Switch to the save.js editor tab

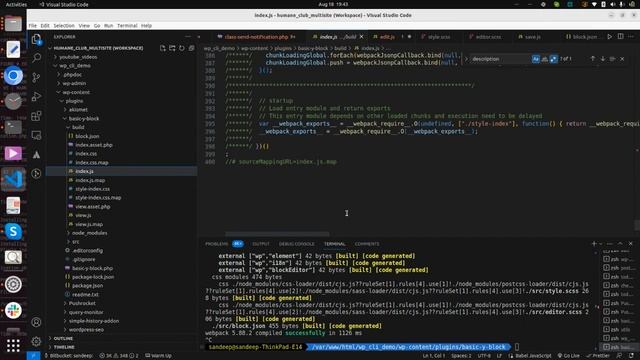(532, 37)
